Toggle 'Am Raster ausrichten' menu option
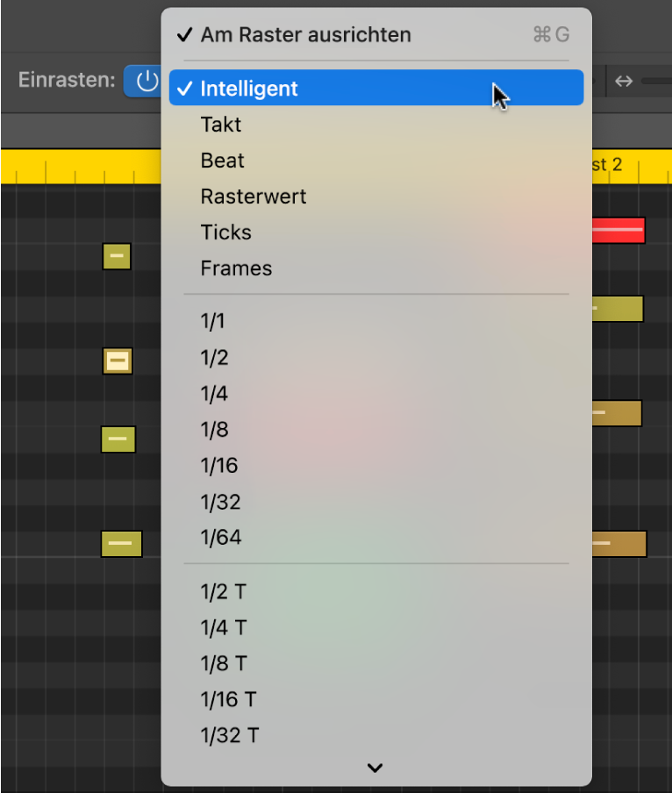The width and height of the screenshot is (672, 793). click(x=305, y=35)
